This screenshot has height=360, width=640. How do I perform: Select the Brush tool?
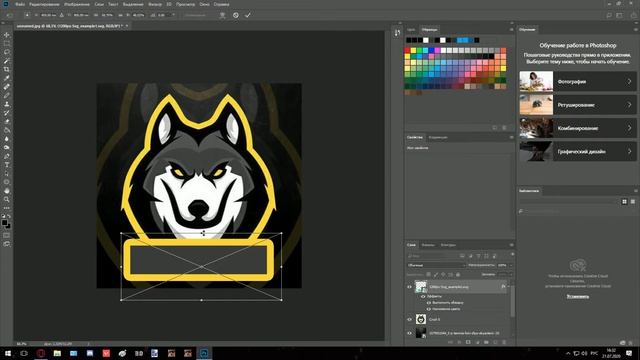(7, 96)
